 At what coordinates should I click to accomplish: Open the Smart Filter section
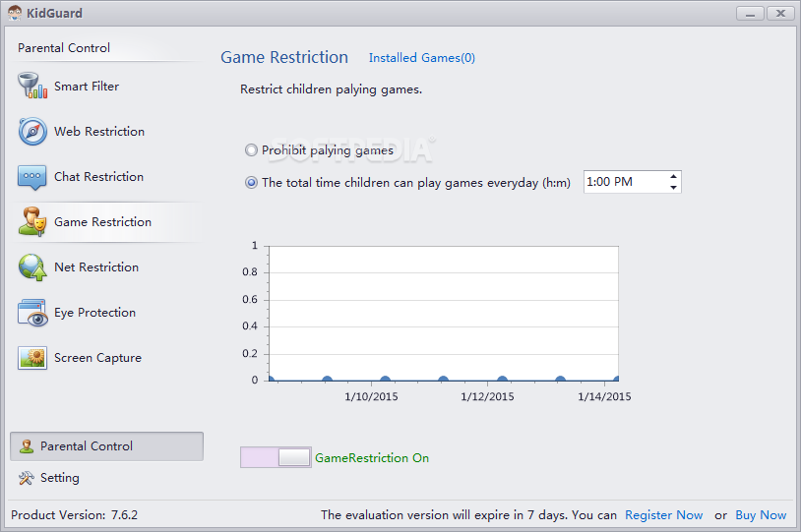coord(87,87)
